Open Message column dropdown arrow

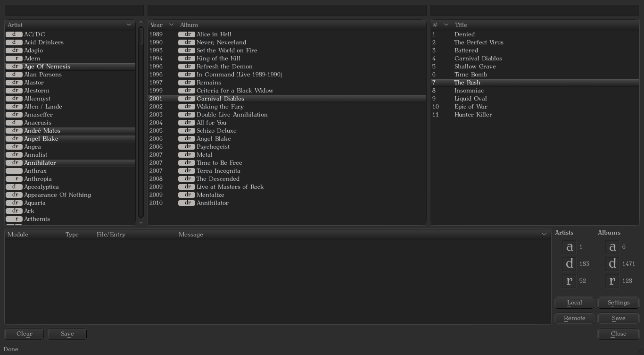click(x=544, y=234)
